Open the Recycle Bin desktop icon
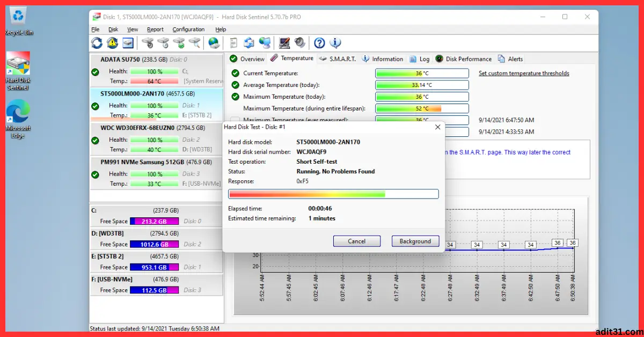Screen dimensions: 644x337 pos(18,21)
